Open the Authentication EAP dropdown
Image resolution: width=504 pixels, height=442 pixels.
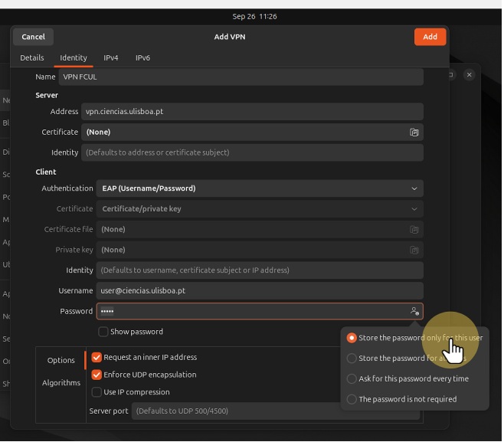260,188
